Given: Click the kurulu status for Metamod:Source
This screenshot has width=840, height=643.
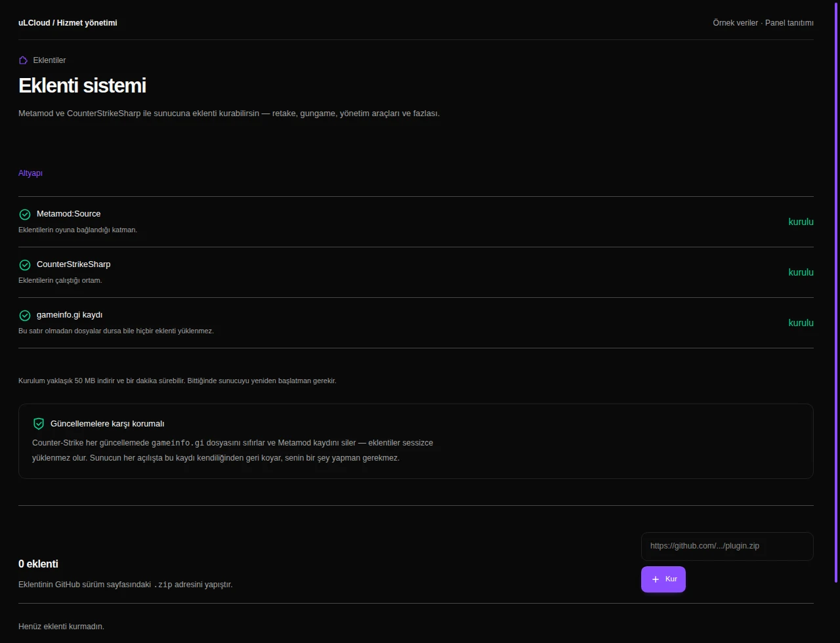Looking at the screenshot, I should (801, 222).
